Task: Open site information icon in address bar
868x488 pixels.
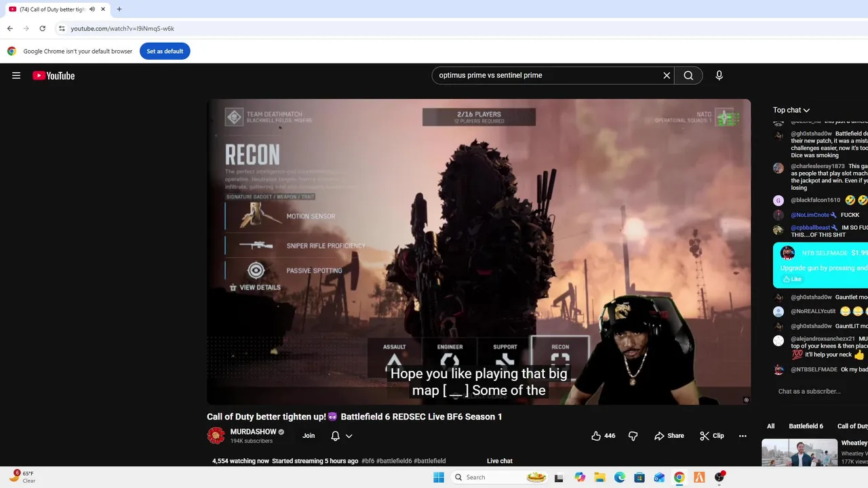Action: pyautogui.click(x=62, y=28)
